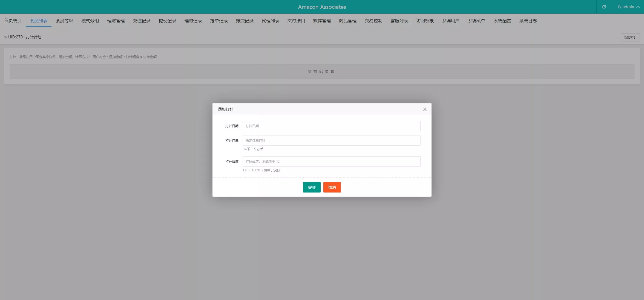644x300 pixels.
Task: Select the 抢单记录 navigation tab
Action: pos(219,21)
